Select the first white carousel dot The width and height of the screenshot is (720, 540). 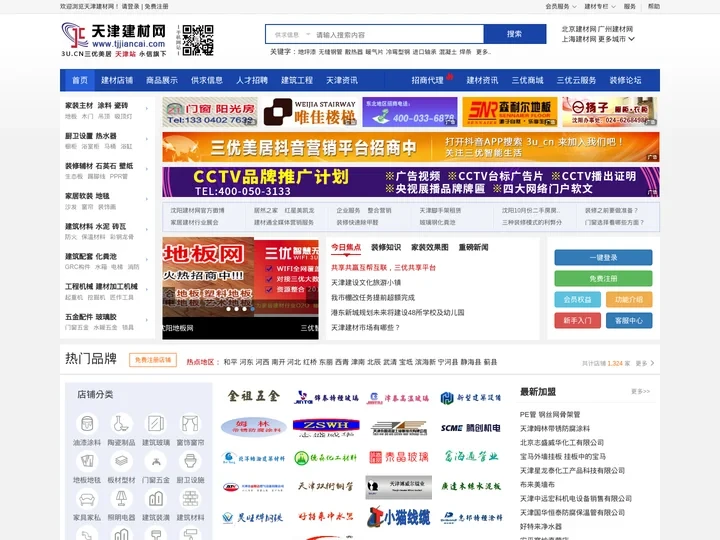pos(228,309)
